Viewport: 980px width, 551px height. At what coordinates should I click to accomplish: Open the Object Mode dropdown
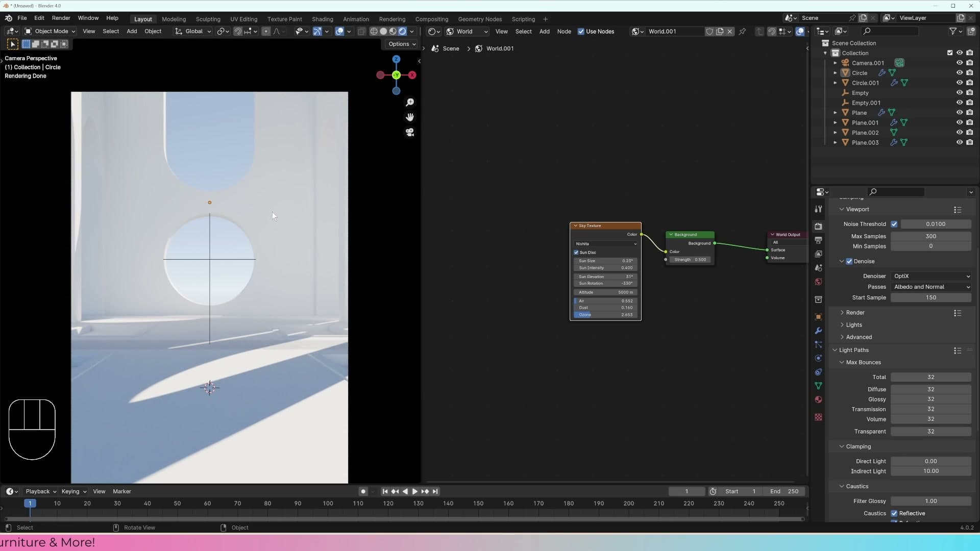50,31
